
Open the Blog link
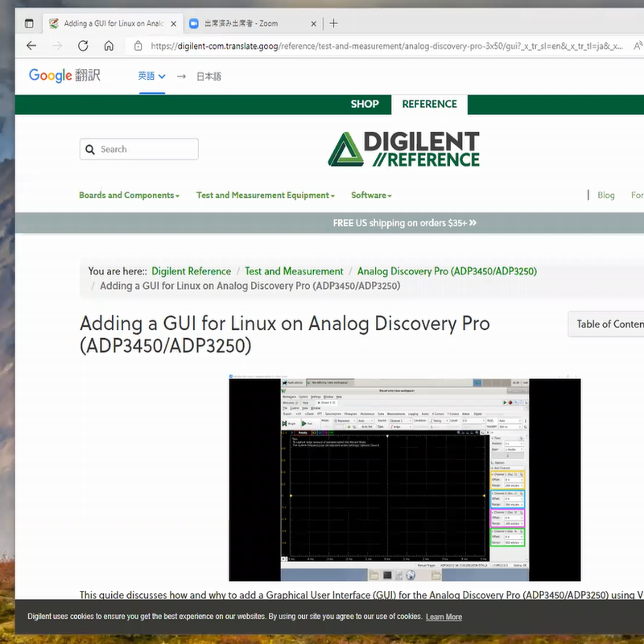605,196
